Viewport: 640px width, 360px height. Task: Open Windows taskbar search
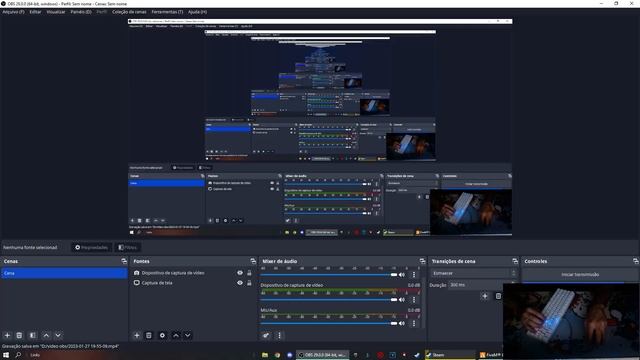coord(18,355)
